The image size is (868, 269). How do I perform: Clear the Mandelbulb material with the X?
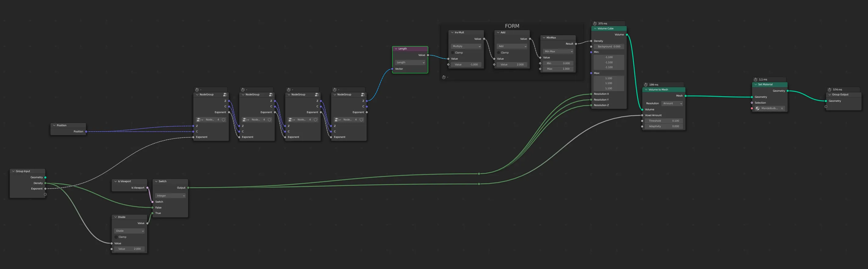pos(782,109)
